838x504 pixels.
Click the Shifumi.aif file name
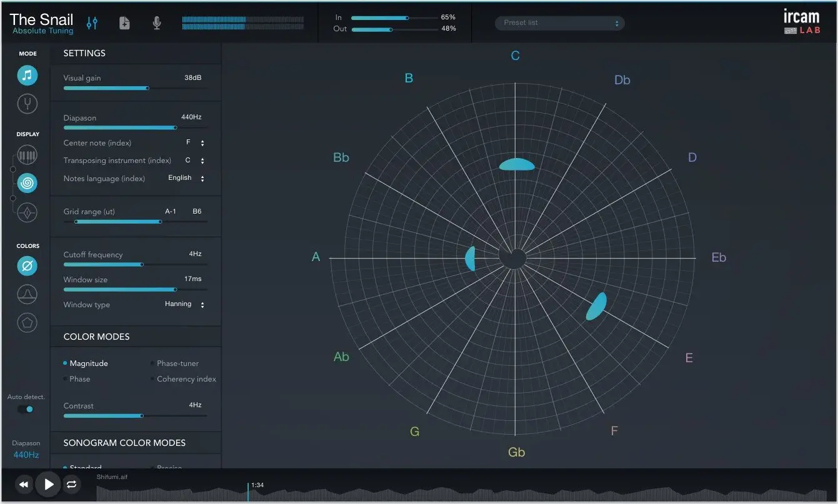tap(112, 477)
